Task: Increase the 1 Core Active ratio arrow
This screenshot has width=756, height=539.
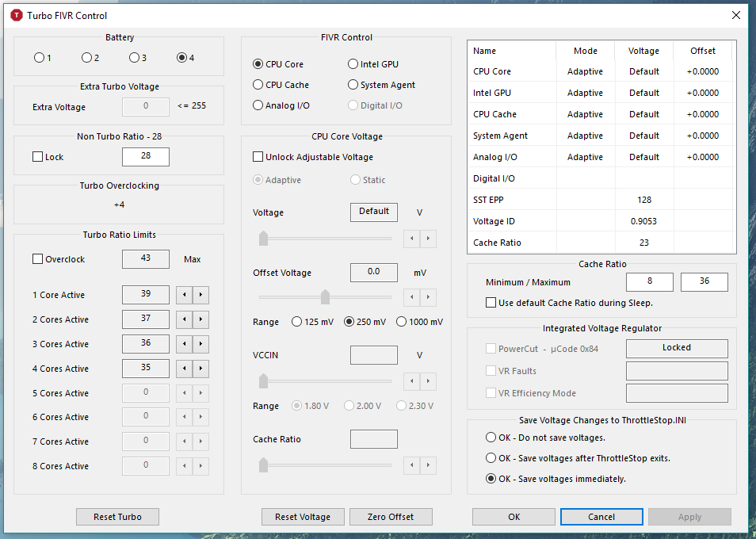Action: [200, 295]
